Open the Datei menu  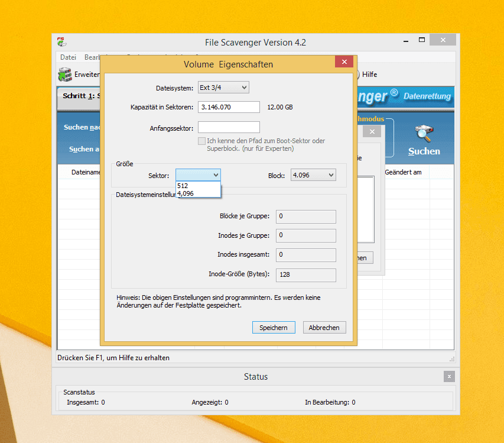[x=68, y=57]
